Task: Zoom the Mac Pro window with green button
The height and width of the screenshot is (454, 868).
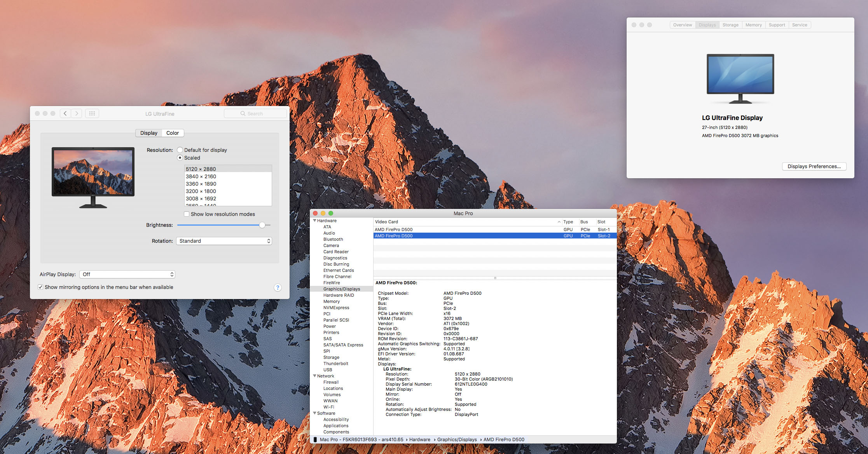Action: (331, 213)
